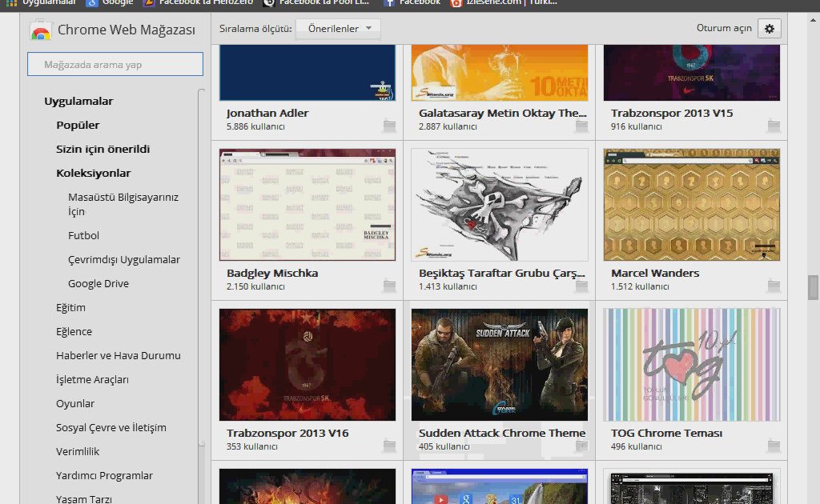820x504 pixels.
Task: Open the Trabzonspor 2013 V15 theme thumbnail
Action: [691, 73]
